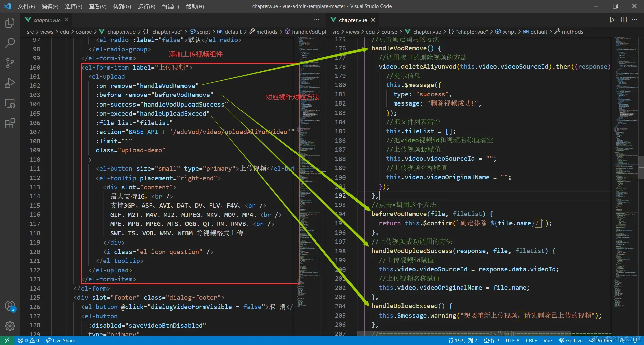The height and width of the screenshot is (345, 644).
Task: Click 'handleVodRemove() {' on line 176
Action: tap(406, 48)
